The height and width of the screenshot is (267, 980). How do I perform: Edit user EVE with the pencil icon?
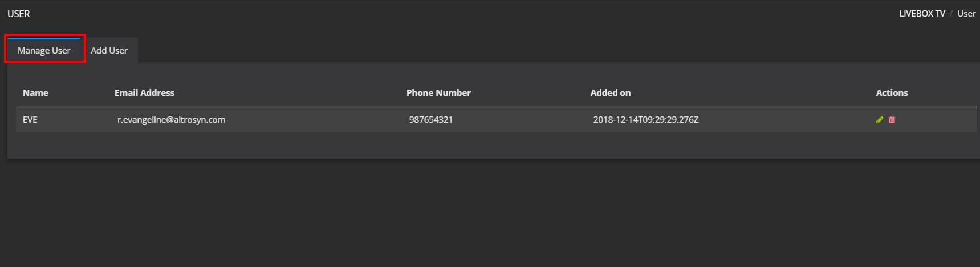[880, 120]
